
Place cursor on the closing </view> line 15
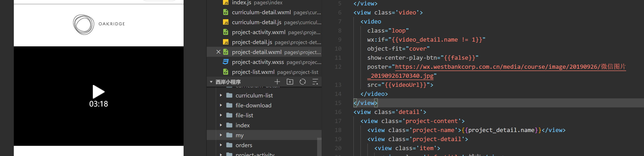pyautogui.click(x=365, y=103)
